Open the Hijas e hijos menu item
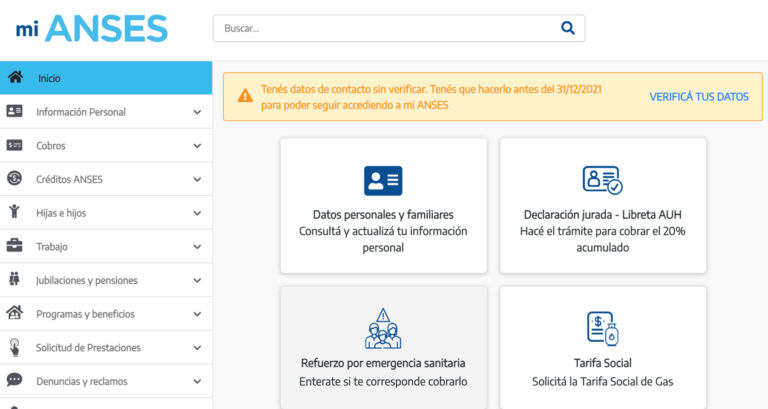This screenshot has height=409, width=768. 106,213
